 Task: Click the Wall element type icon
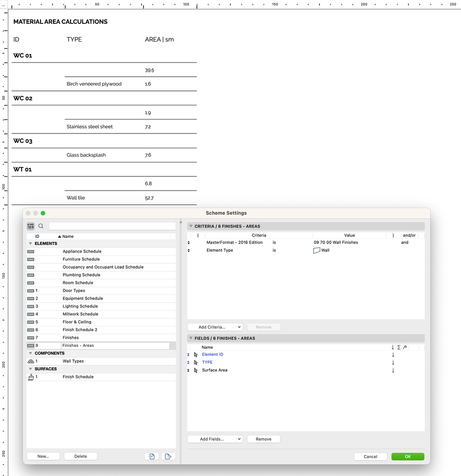[x=317, y=251]
